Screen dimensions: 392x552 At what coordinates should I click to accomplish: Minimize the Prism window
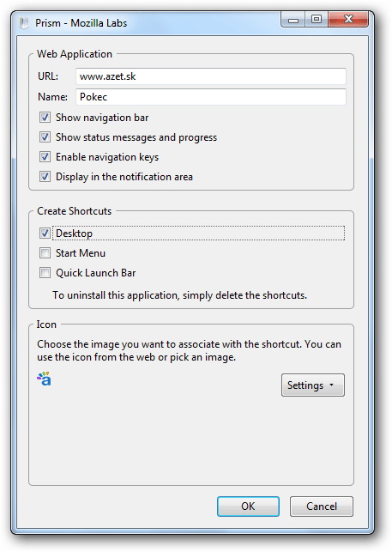click(x=293, y=20)
